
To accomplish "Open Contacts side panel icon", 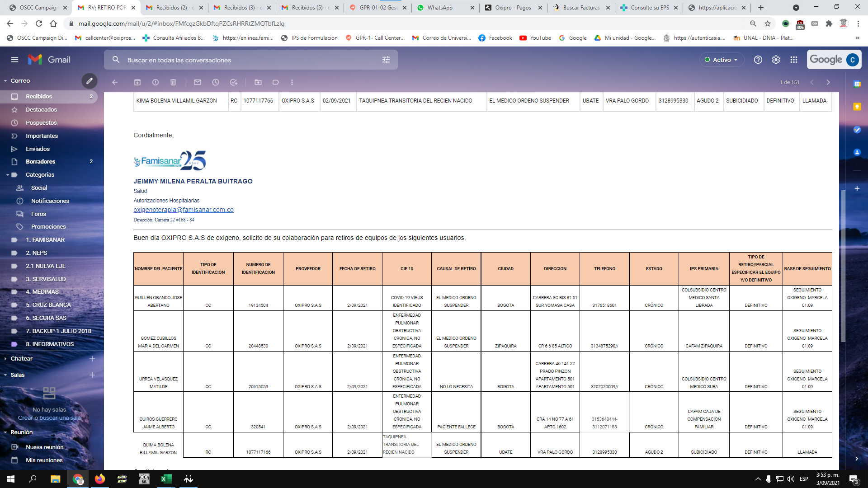I will pyautogui.click(x=857, y=152).
